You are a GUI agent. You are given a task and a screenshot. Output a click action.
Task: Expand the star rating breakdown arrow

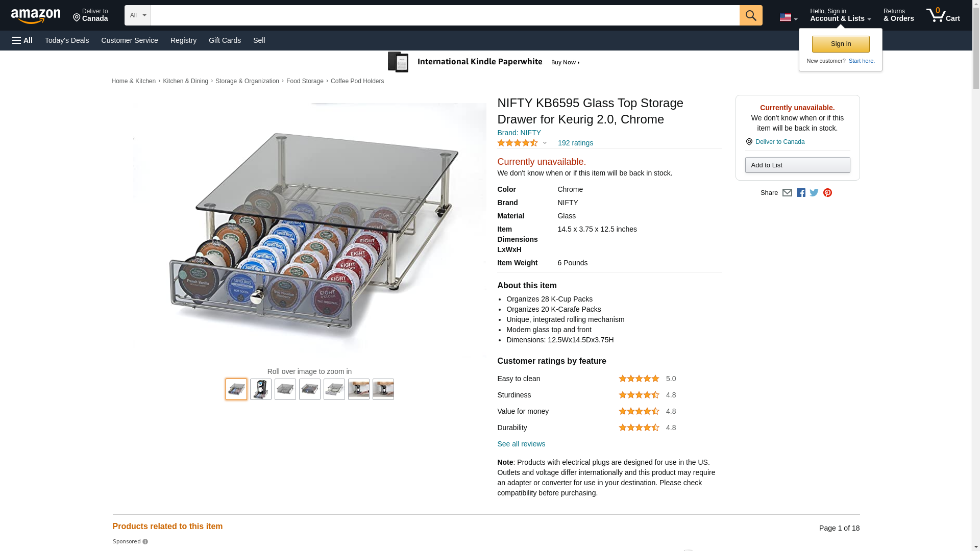tap(545, 143)
